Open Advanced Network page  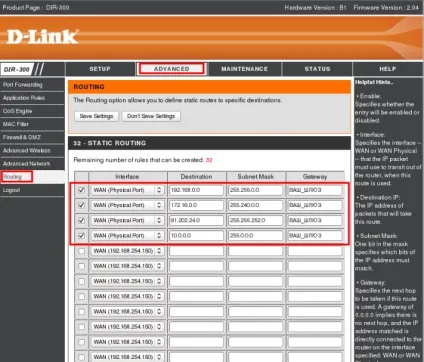[x=27, y=164]
